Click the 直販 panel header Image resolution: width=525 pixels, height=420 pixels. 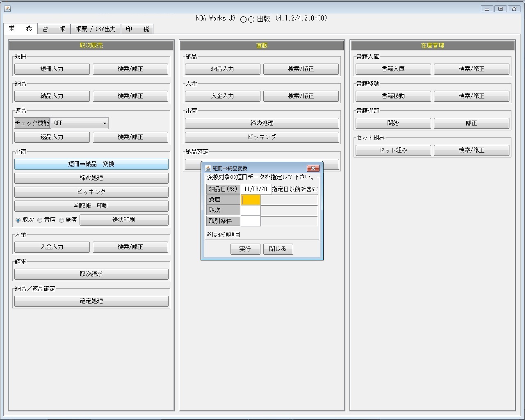pos(262,46)
